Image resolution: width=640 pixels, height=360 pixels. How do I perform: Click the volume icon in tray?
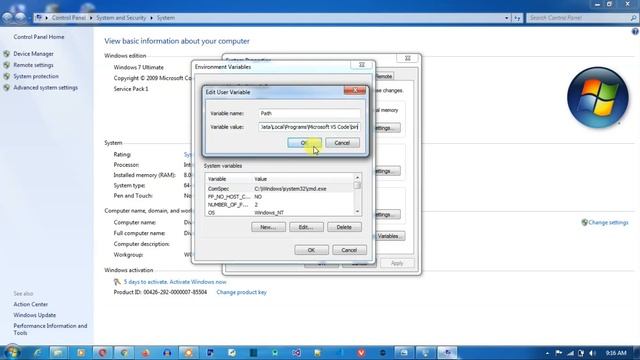click(592, 353)
